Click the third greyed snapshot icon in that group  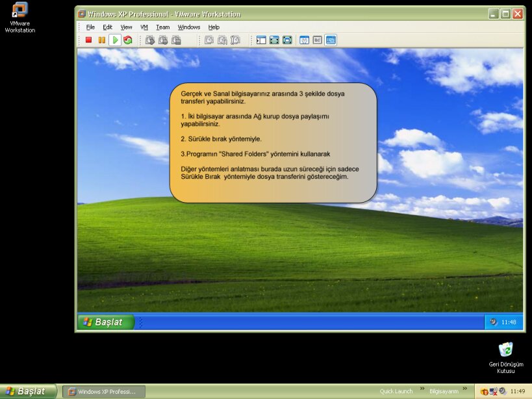(x=176, y=40)
